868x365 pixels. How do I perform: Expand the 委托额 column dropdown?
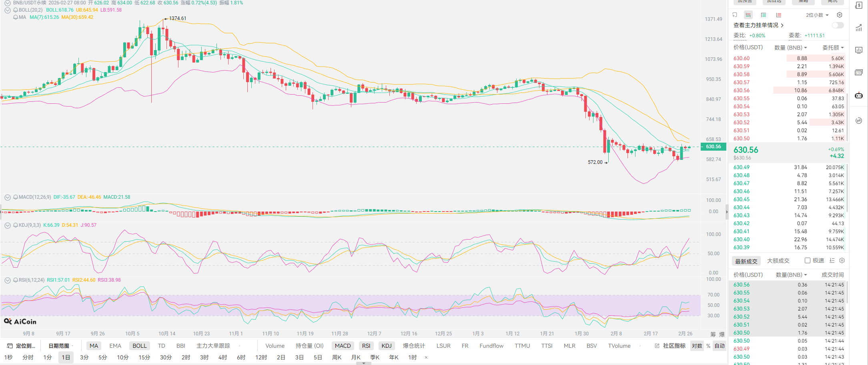[x=833, y=48]
